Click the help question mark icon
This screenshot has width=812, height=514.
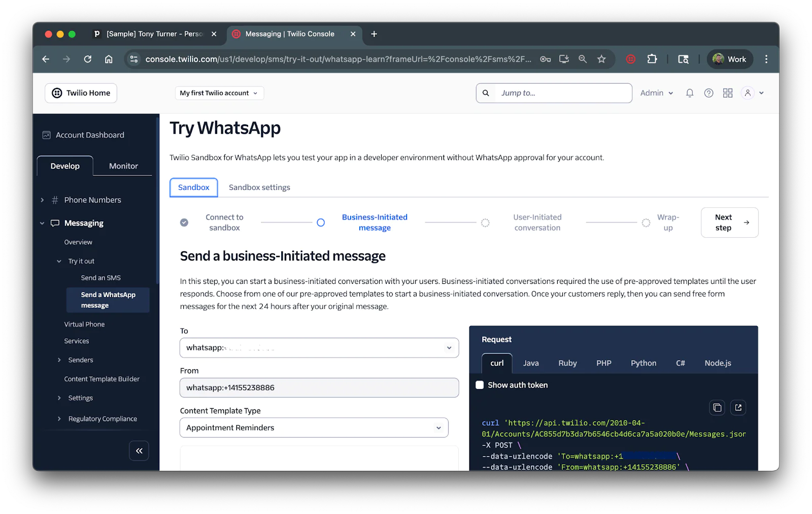(x=708, y=93)
